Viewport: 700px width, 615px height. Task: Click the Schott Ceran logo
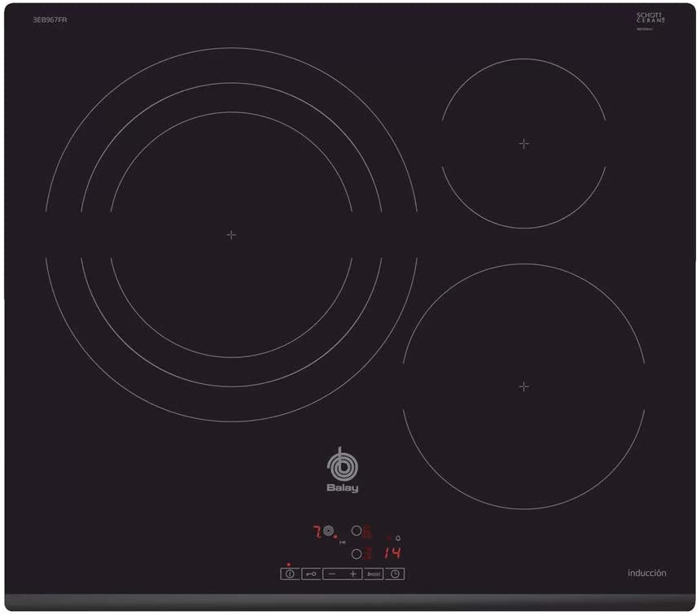point(650,18)
